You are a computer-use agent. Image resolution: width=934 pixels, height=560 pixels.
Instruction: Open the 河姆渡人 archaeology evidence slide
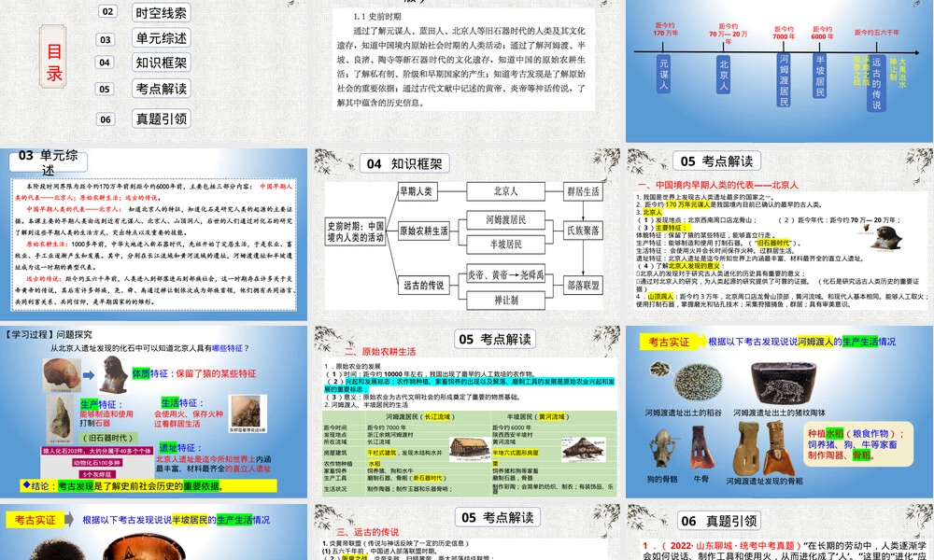pyautogui.click(x=780, y=412)
